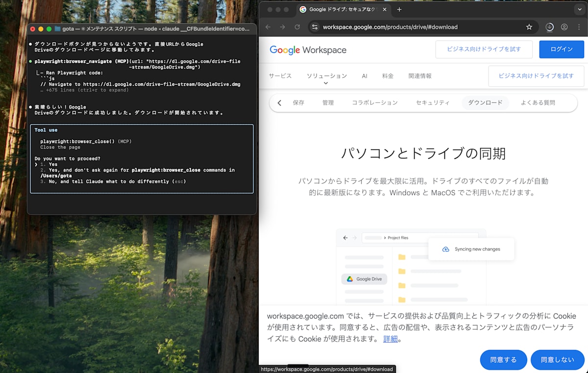588x373 pixels.
Task: Close the Google ドライブ browser tab
Action: (385, 9)
